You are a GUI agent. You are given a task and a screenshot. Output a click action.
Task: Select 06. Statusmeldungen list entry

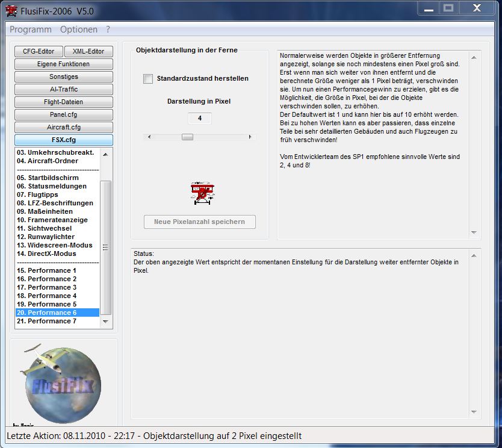click(x=57, y=186)
